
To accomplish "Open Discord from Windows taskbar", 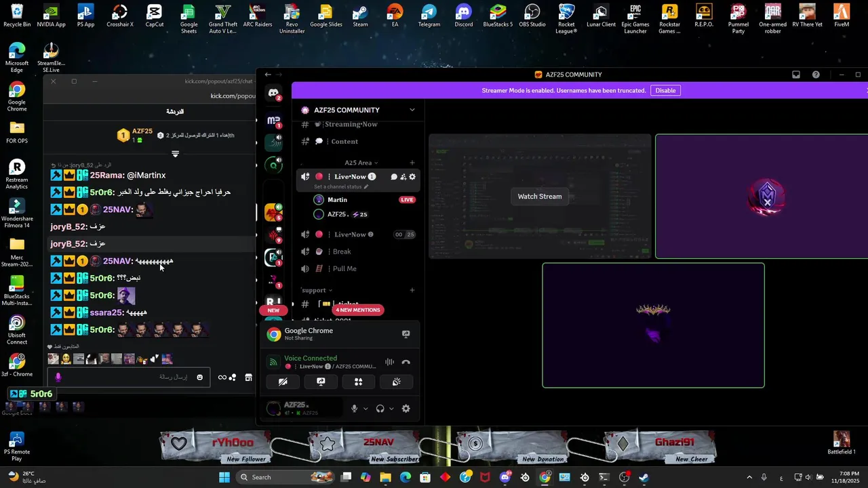I will pos(505,477).
